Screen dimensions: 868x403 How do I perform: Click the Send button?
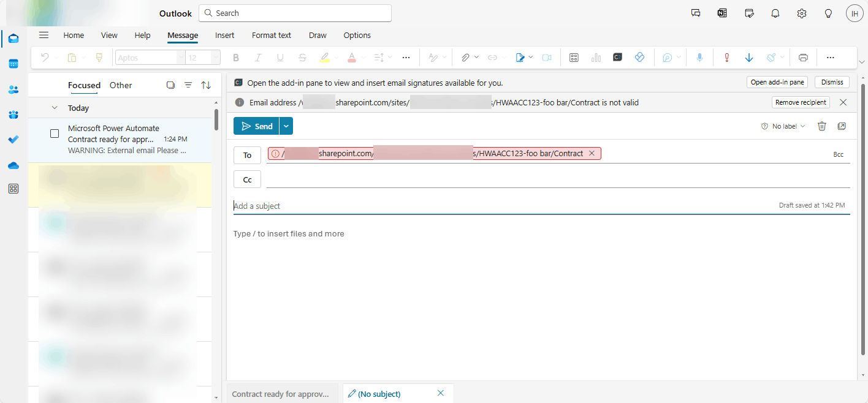click(x=256, y=126)
